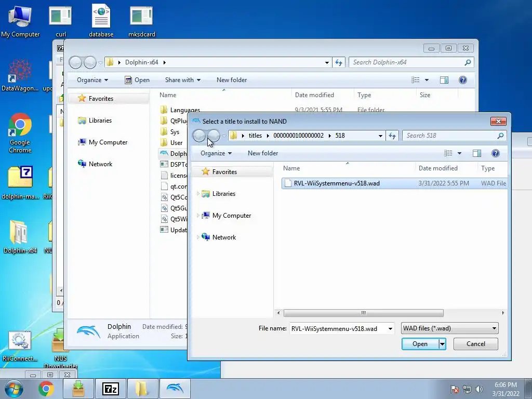Cancel the NAND install dialog
Image resolution: width=532 pixels, height=399 pixels.
pyautogui.click(x=476, y=344)
